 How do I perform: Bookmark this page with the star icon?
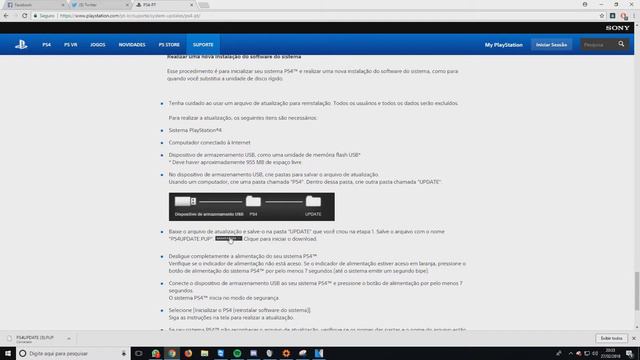coord(602,16)
